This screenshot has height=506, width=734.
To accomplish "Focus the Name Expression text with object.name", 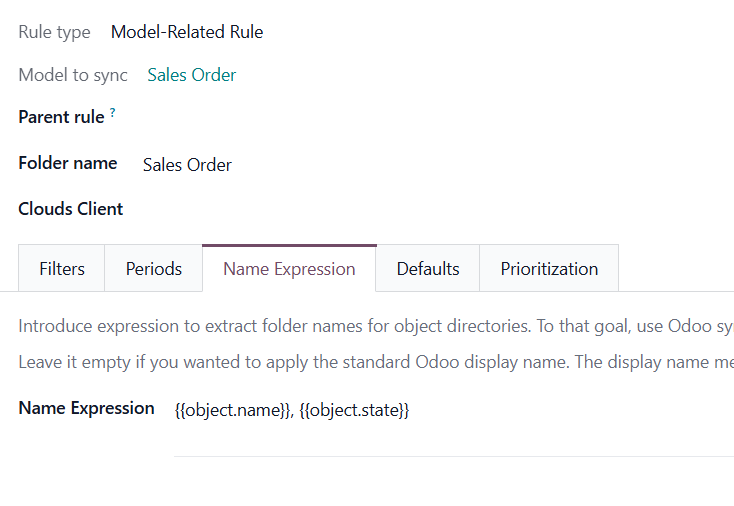I will pos(292,410).
